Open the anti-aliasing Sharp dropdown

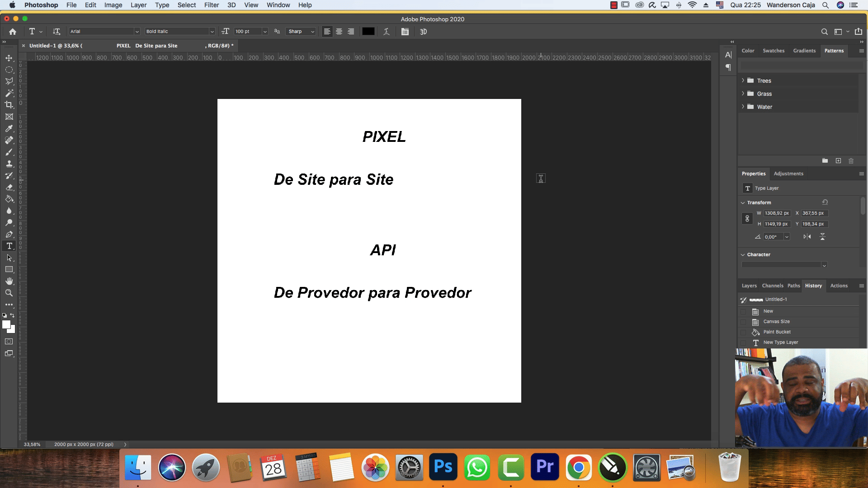pyautogui.click(x=301, y=32)
